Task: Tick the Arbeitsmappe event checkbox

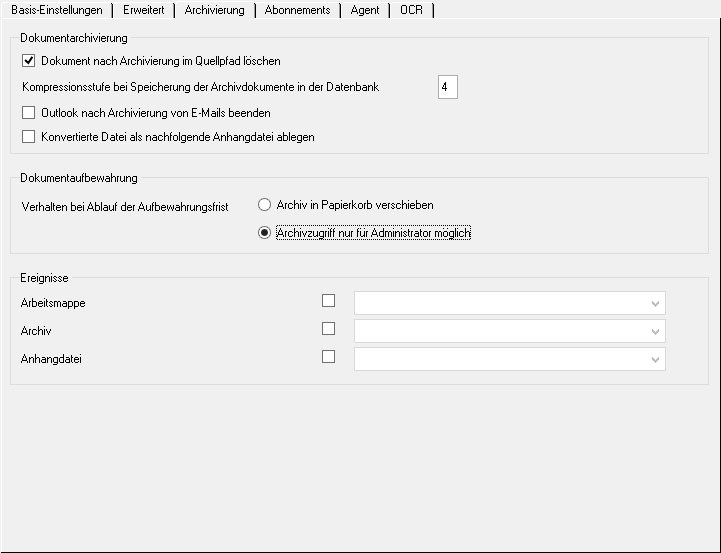Action: pos(328,300)
